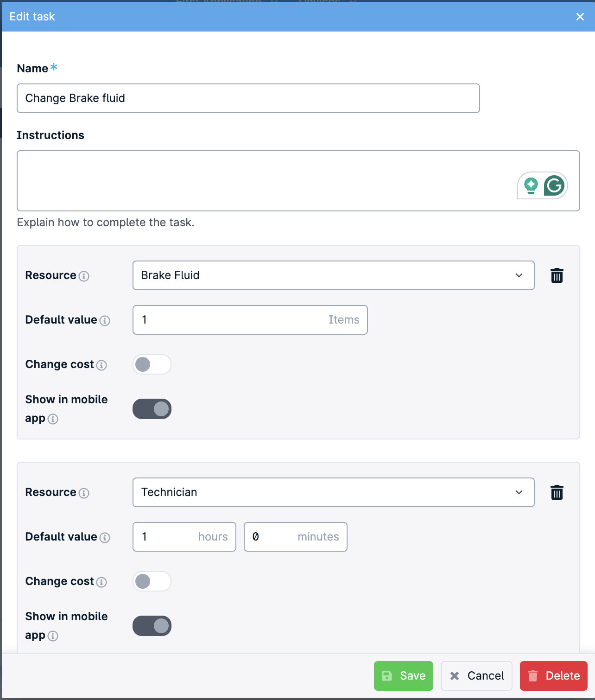Disable Show in mobile app for Brake Fluid
Screen dimensions: 595x700
(152, 409)
